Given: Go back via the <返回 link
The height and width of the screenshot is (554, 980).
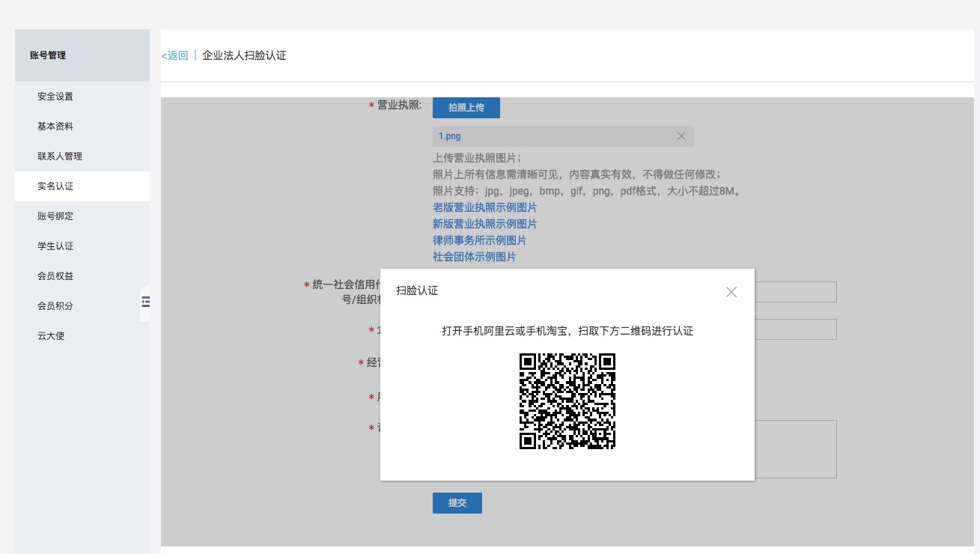Looking at the screenshot, I should pyautogui.click(x=175, y=55).
